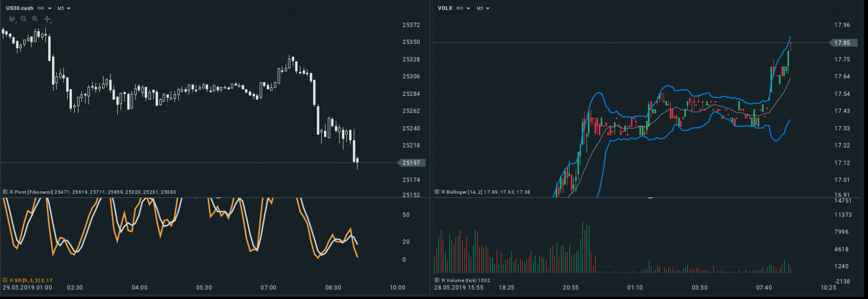Viewport: 868px width, 299px height.
Task: Open the SO stochastic indicator settings menu
Action: pyautogui.click(x=5, y=280)
